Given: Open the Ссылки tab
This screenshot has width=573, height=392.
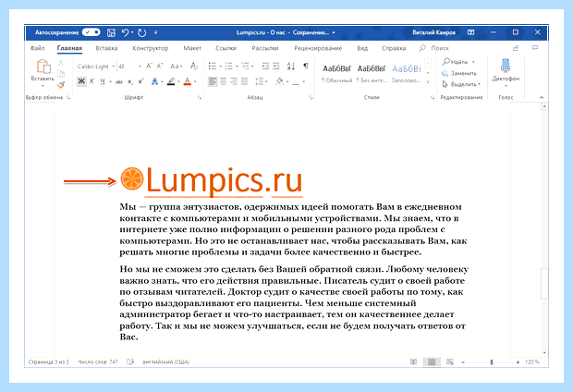Looking at the screenshot, I should point(226,48).
